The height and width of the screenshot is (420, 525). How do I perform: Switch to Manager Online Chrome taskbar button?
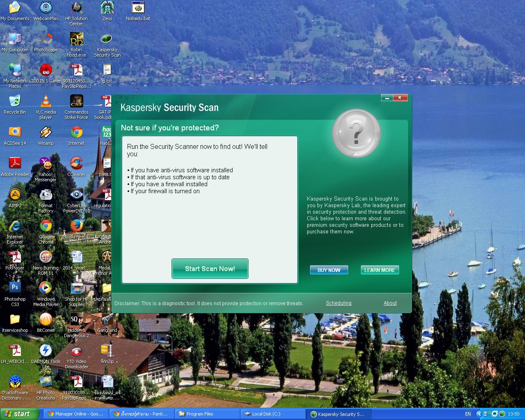[76, 414]
